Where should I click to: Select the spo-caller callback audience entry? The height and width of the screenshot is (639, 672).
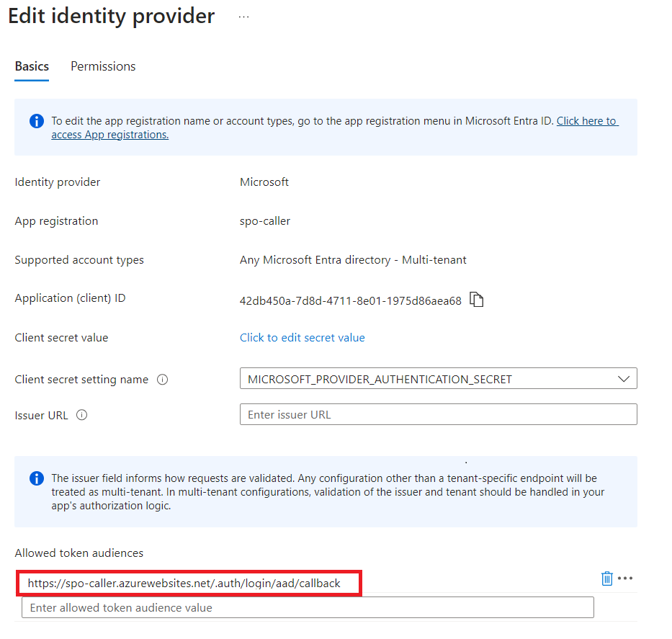coord(184,583)
